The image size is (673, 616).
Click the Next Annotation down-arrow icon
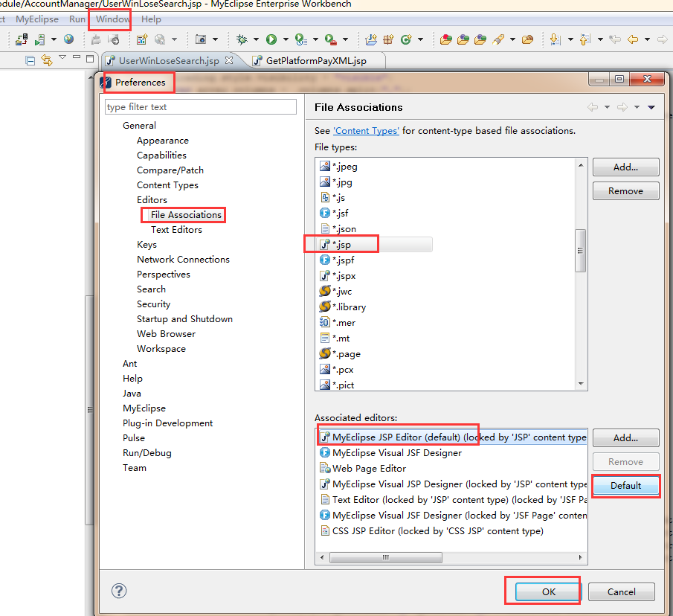555,39
